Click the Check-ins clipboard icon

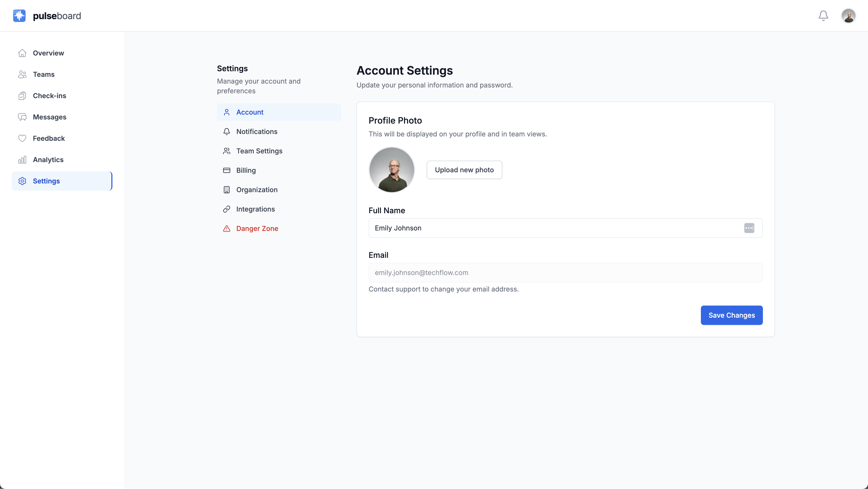(x=22, y=96)
